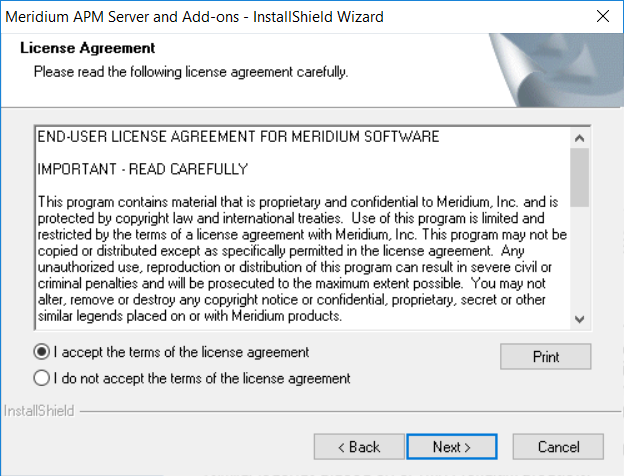Click the Meridium APM Server title bar text
The height and width of the screenshot is (476, 624).
(194, 17)
